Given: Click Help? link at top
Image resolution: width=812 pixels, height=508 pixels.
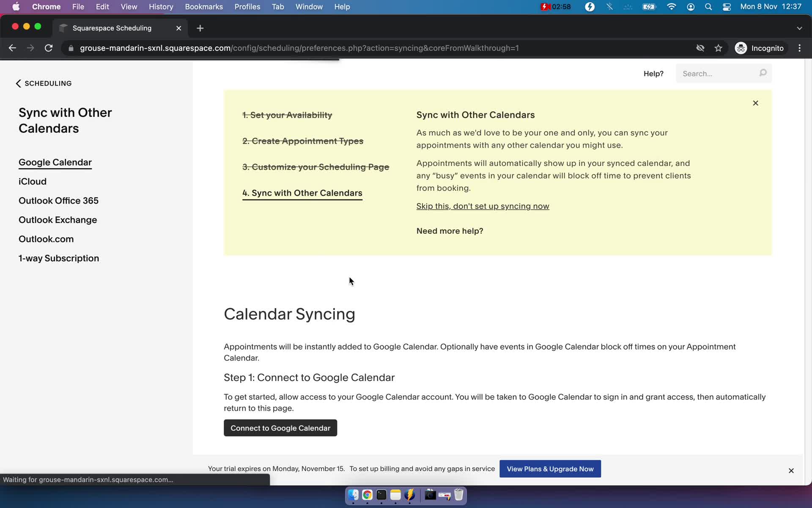Looking at the screenshot, I should [x=653, y=74].
